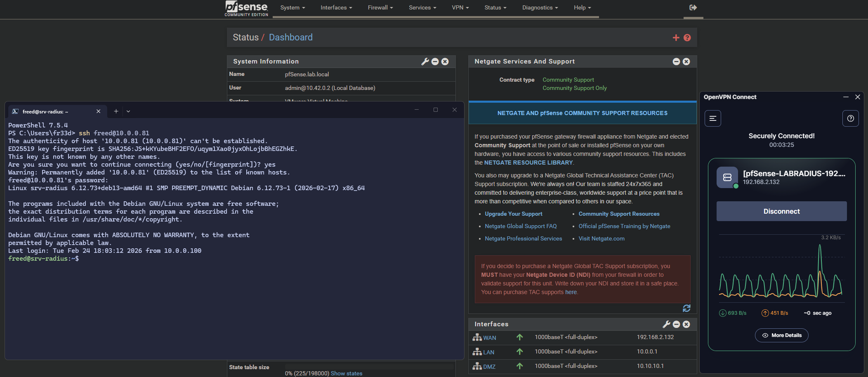The height and width of the screenshot is (377, 868).
Task: Click the More Details button
Action: (x=781, y=335)
